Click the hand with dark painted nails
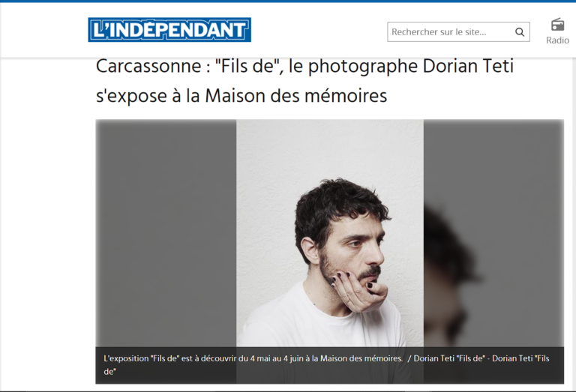 tap(360, 292)
